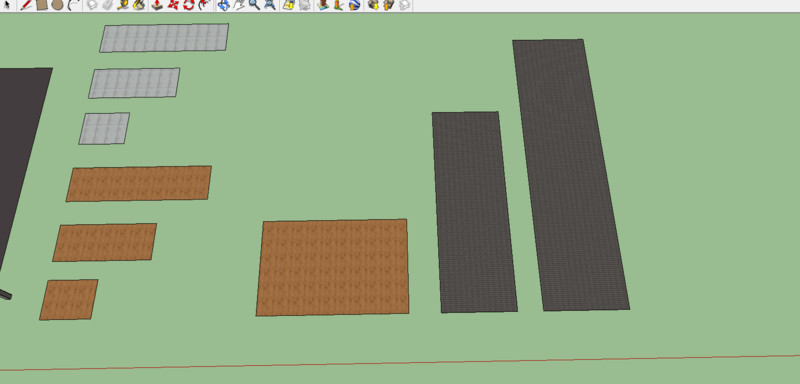Choose the Paint Bucket tool
The width and height of the screenshot is (800, 384).
[139, 5]
